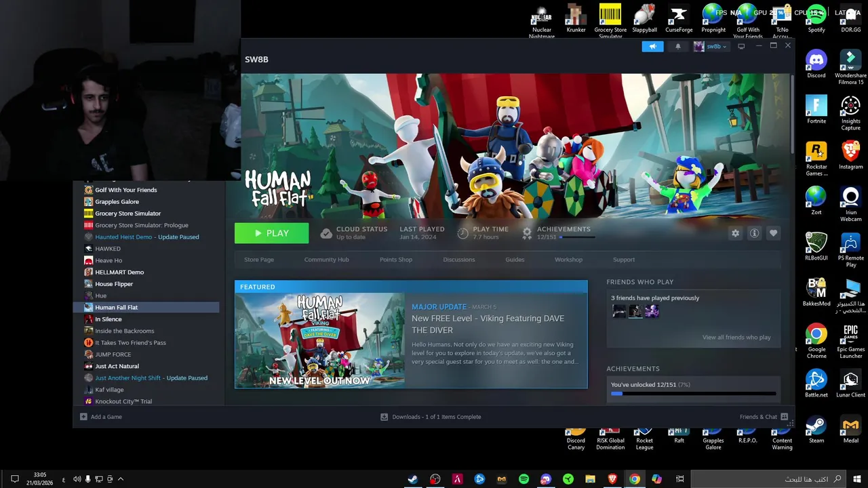Open PS Remote Play shortcut
The width and height of the screenshot is (868, 488).
850,250
